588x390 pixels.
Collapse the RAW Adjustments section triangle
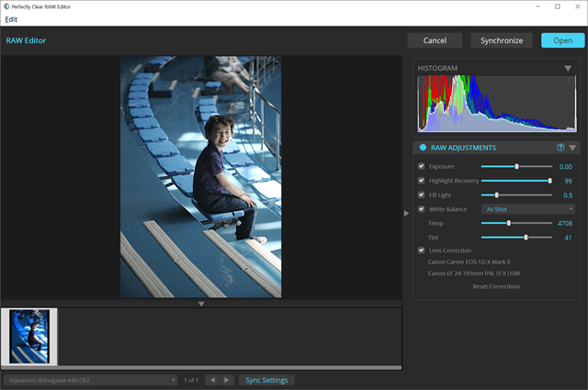pos(572,147)
